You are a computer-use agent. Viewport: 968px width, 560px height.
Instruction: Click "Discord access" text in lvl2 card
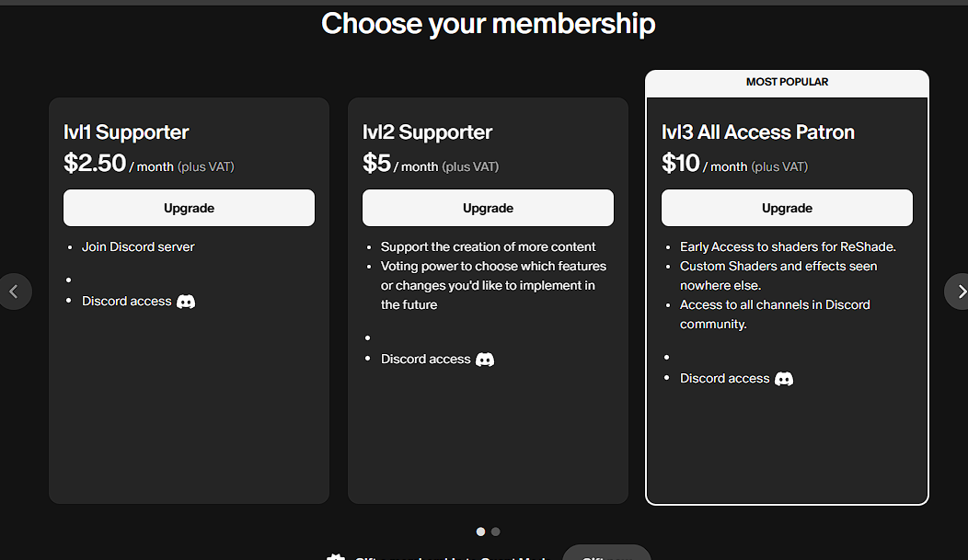[x=425, y=360]
